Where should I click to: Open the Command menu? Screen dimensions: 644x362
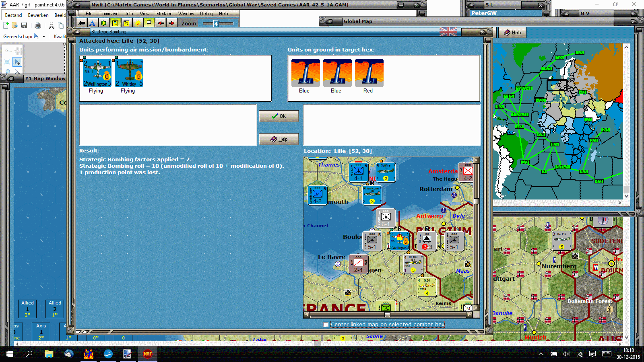109,14
